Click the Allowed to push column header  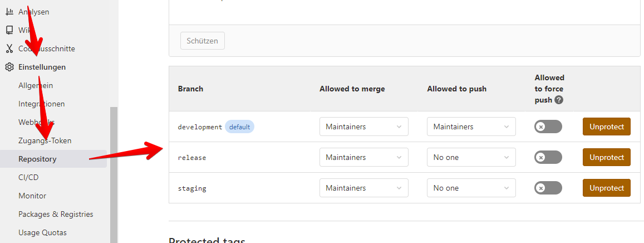coord(457,89)
